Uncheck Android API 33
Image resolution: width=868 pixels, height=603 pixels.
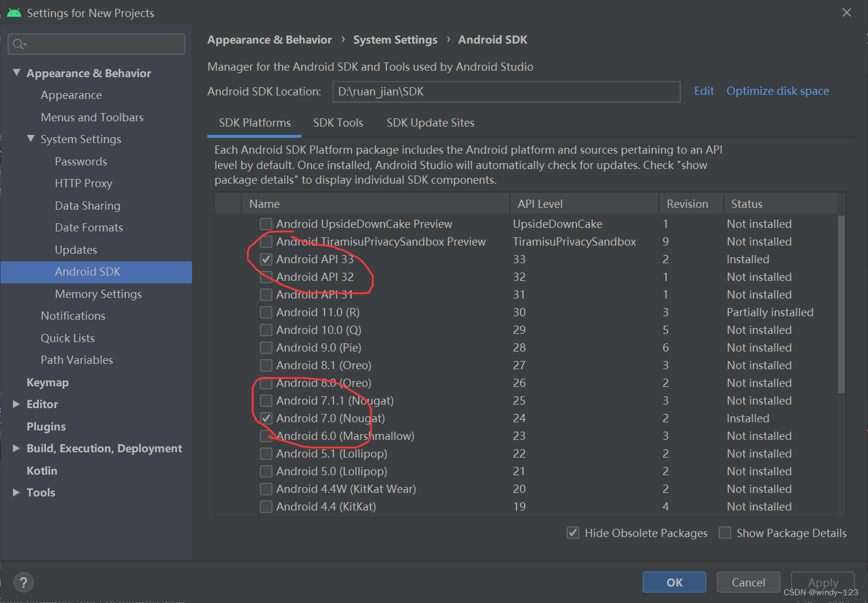click(x=266, y=259)
